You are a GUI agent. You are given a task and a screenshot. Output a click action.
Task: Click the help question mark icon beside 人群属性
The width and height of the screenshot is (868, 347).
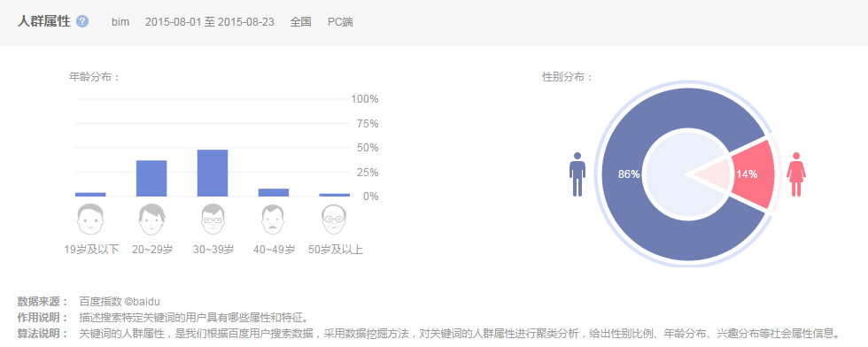pyautogui.click(x=82, y=21)
